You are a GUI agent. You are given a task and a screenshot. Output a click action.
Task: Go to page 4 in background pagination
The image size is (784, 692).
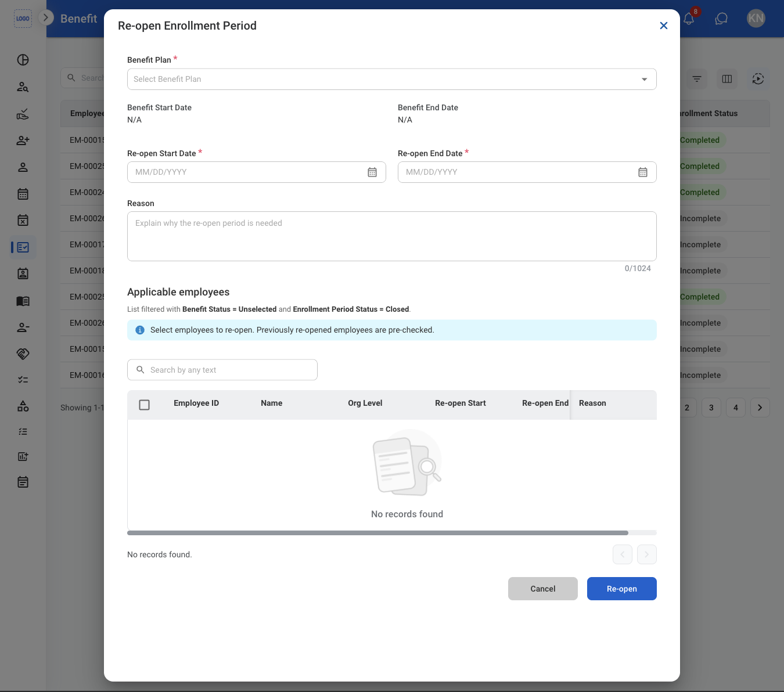(736, 408)
